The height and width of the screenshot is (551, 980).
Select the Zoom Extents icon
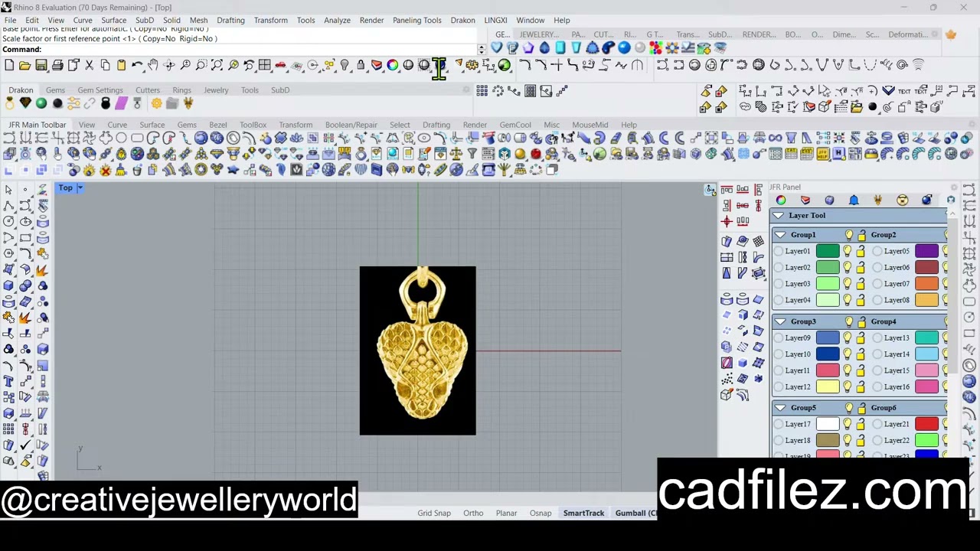point(217,65)
